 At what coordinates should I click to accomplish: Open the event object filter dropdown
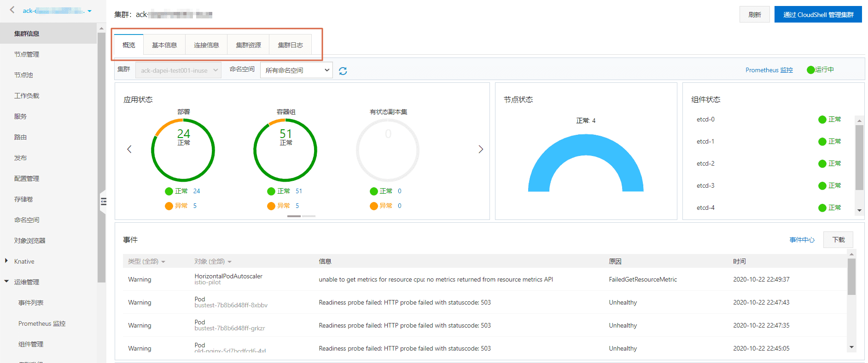[213, 261]
